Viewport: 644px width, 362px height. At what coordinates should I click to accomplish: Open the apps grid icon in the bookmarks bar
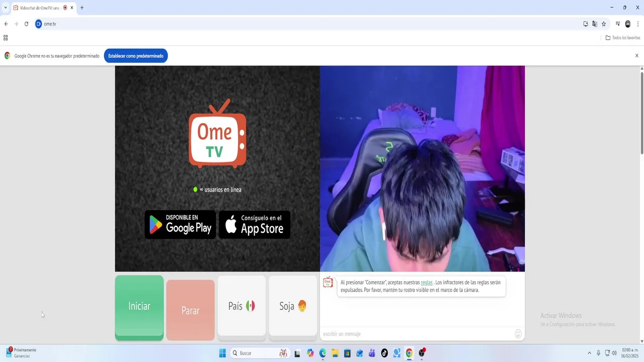click(x=6, y=38)
